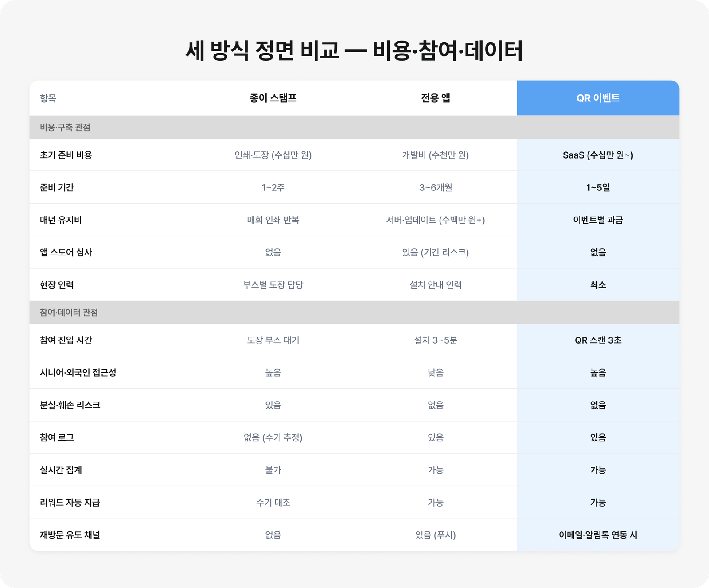This screenshot has height=588, width=709.
Task: Click '없음' for QR 이벤트 in 앱 스토어 심사 row
Action: pyautogui.click(x=598, y=252)
